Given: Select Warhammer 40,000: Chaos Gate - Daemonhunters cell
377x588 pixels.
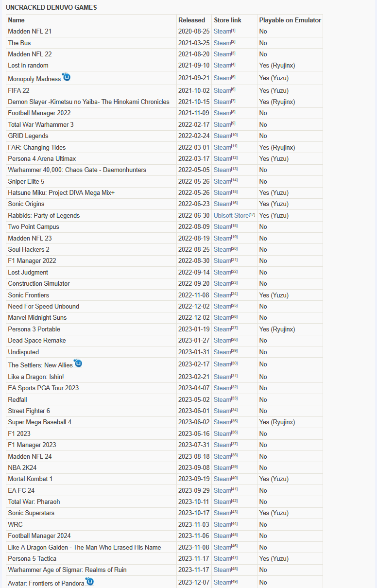Looking at the screenshot, I should [91, 170].
